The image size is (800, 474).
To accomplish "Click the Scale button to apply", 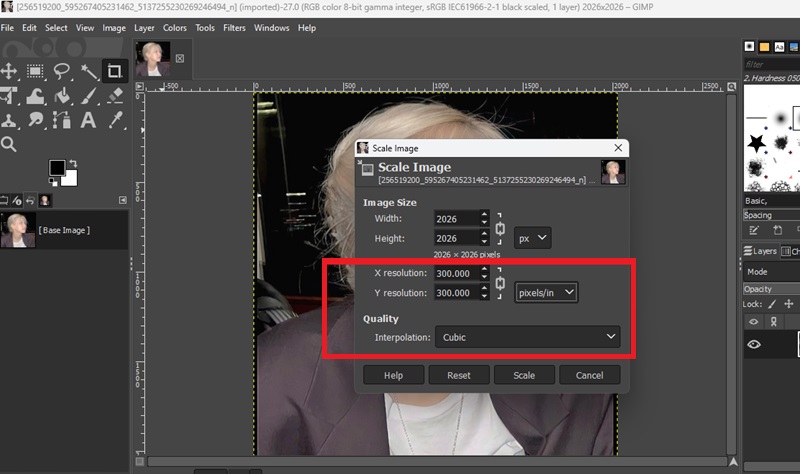I will tap(524, 375).
